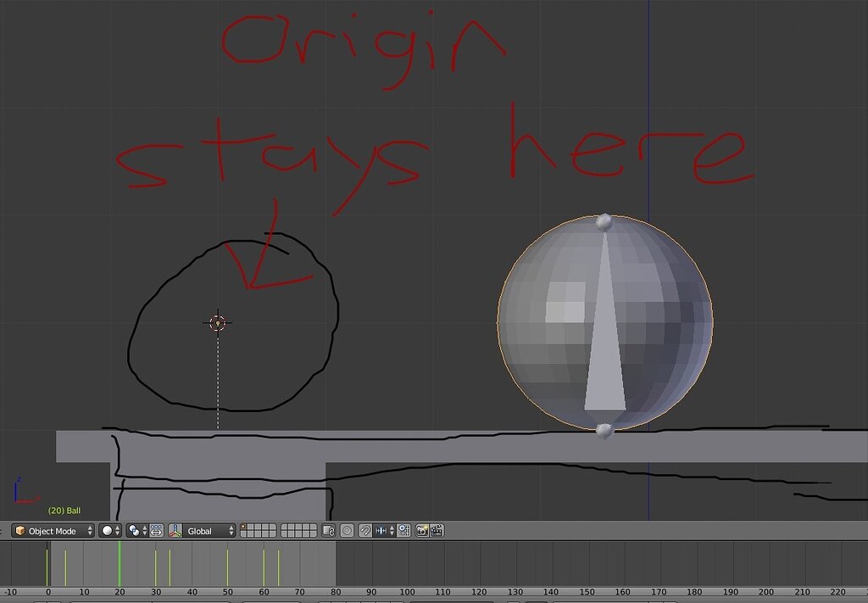This screenshot has height=603, width=868.
Task: Click frame number -10 on timeline ruler
Action: point(9,592)
